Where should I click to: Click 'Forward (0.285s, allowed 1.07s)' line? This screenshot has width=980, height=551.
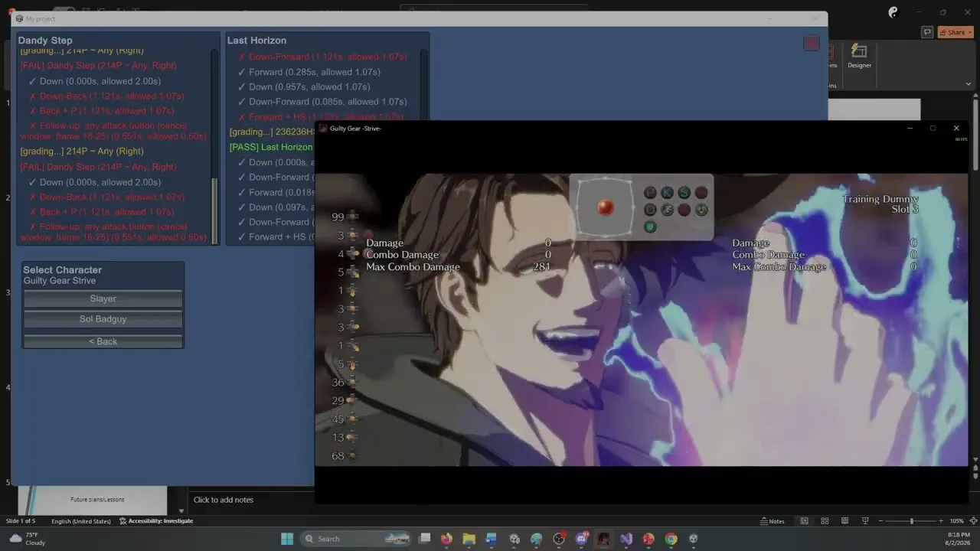pos(309,72)
